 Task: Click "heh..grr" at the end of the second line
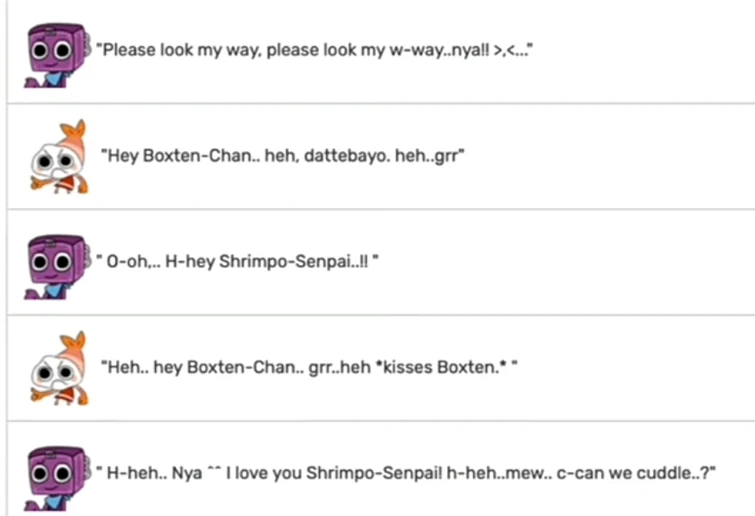[436, 155]
